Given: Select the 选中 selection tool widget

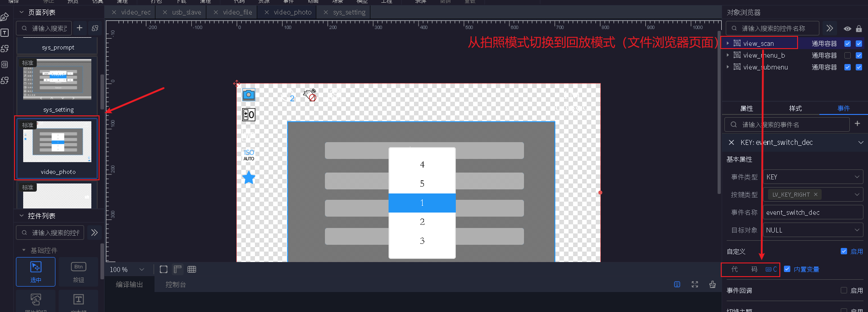Looking at the screenshot, I should coord(36,272).
